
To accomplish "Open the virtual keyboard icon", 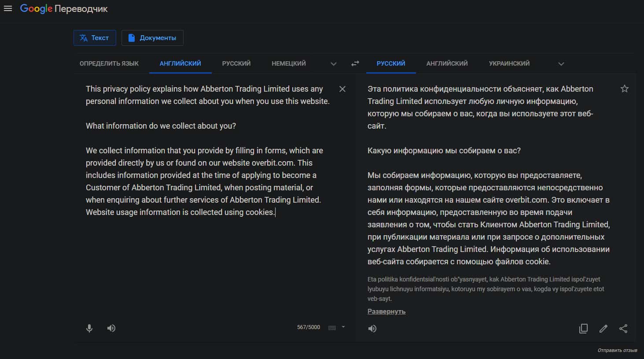I will pyautogui.click(x=332, y=327).
